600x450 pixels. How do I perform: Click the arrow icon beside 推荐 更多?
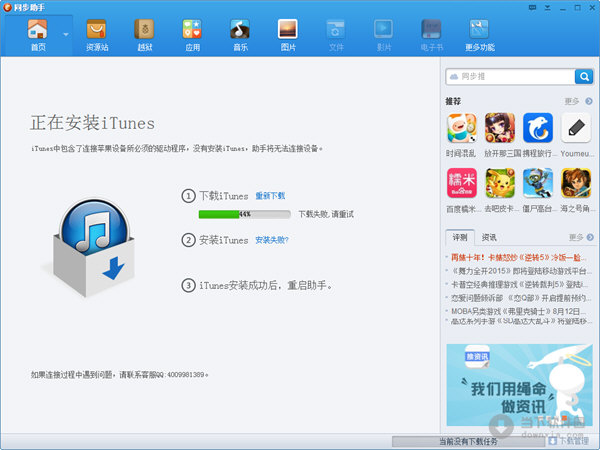(589, 101)
